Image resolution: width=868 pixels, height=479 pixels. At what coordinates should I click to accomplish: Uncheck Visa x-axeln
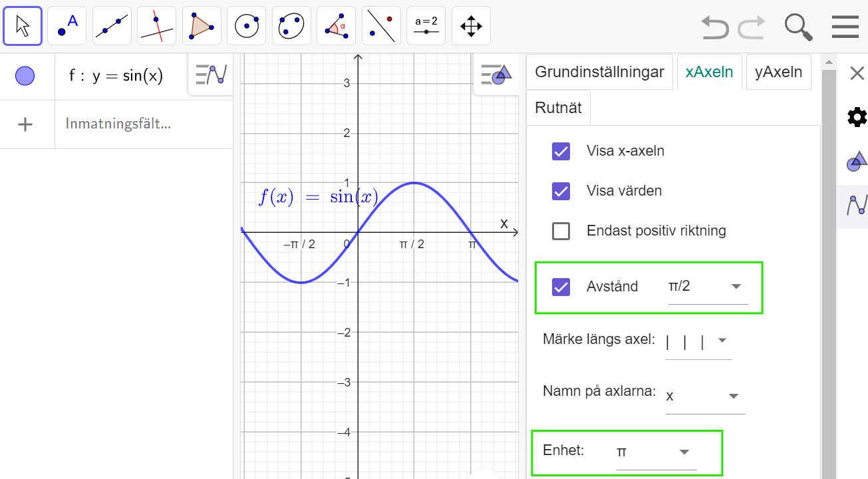coord(561,151)
